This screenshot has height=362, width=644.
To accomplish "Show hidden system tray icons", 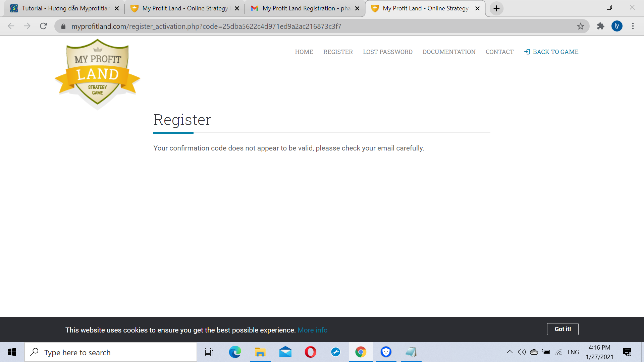I will (x=509, y=352).
